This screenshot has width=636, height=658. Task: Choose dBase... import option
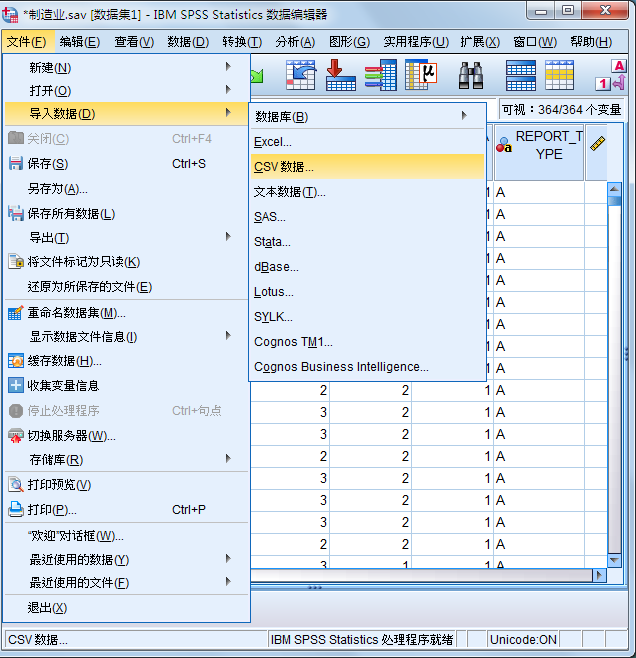click(368, 267)
